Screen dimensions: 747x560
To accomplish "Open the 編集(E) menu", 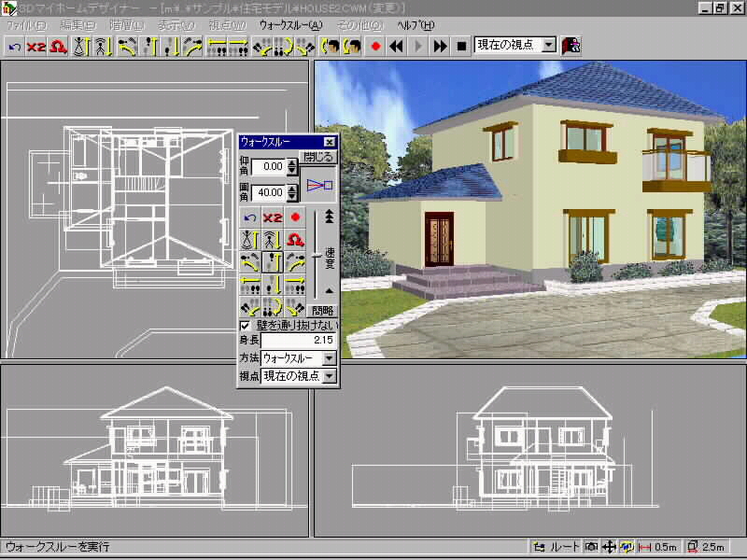I will (78, 25).
